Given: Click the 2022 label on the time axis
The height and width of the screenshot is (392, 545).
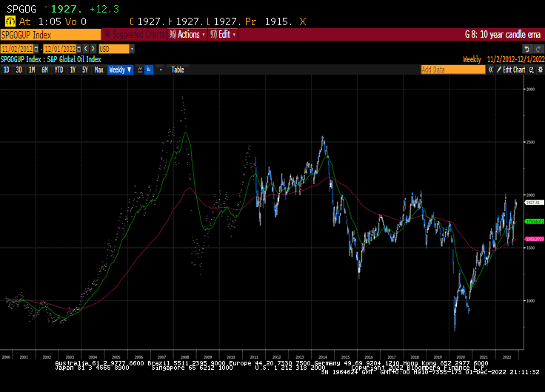Looking at the screenshot, I should 506,357.
